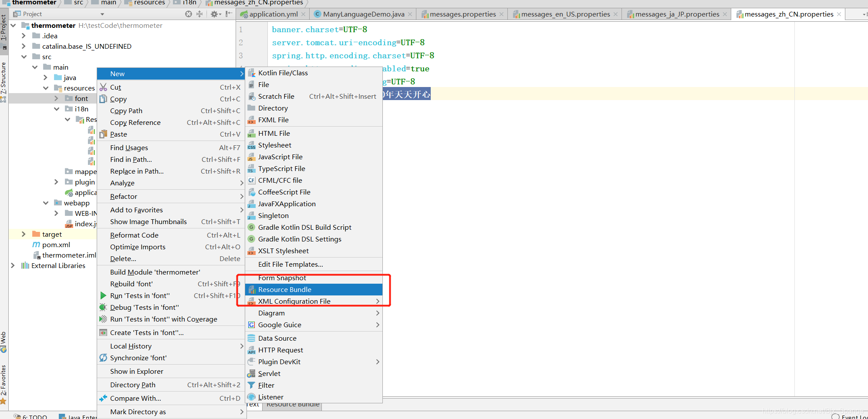The width and height of the screenshot is (868, 419).
Task: Expand the target folder
Action: tap(24, 234)
